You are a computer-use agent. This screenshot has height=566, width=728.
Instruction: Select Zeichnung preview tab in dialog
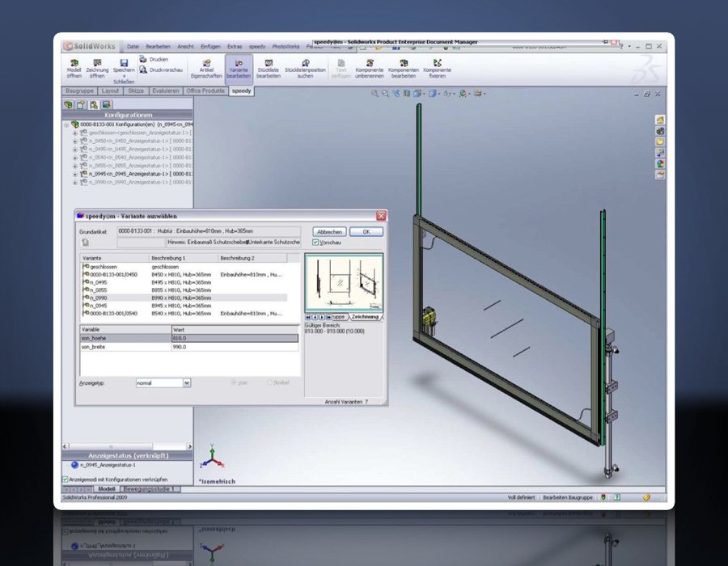tap(365, 317)
